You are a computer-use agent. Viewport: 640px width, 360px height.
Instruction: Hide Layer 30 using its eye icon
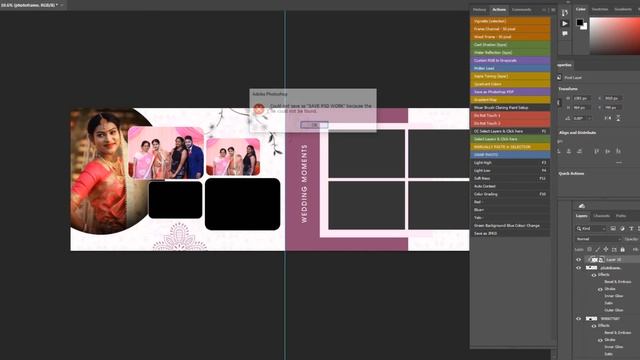click(x=578, y=260)
